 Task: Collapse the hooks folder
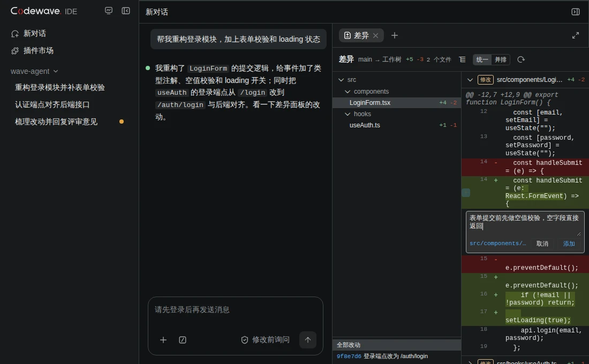tap(348, 114)
